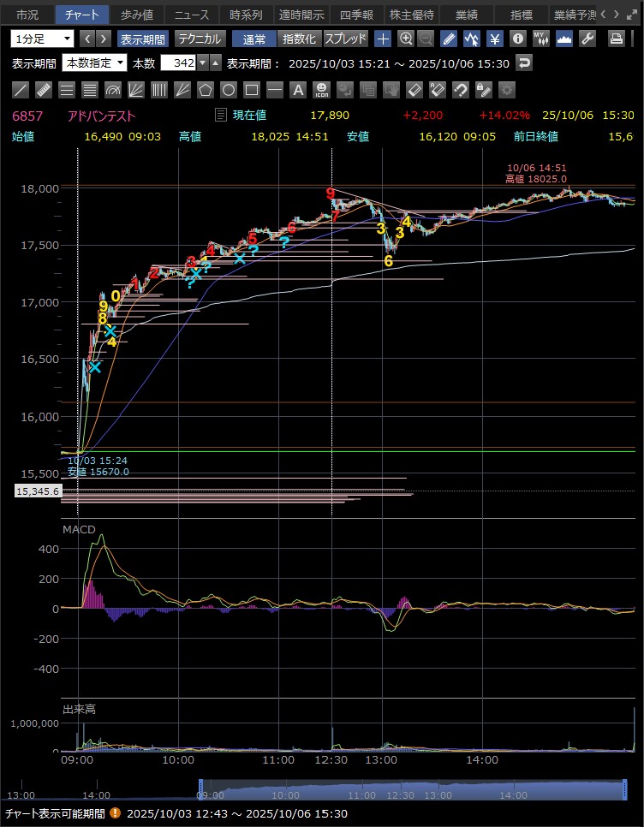The width and height of the screenshot is (644, 827).
Task: Print the chart with printer icon
Action: (616, 39)
